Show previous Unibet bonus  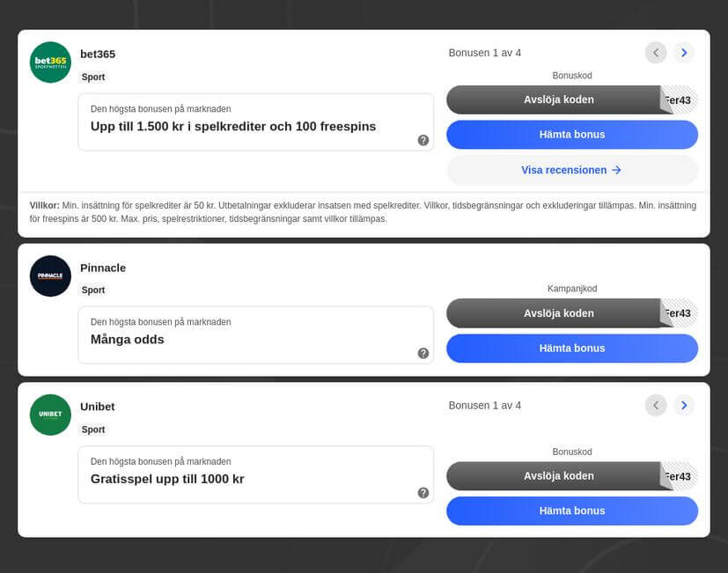tap(656, 406)
